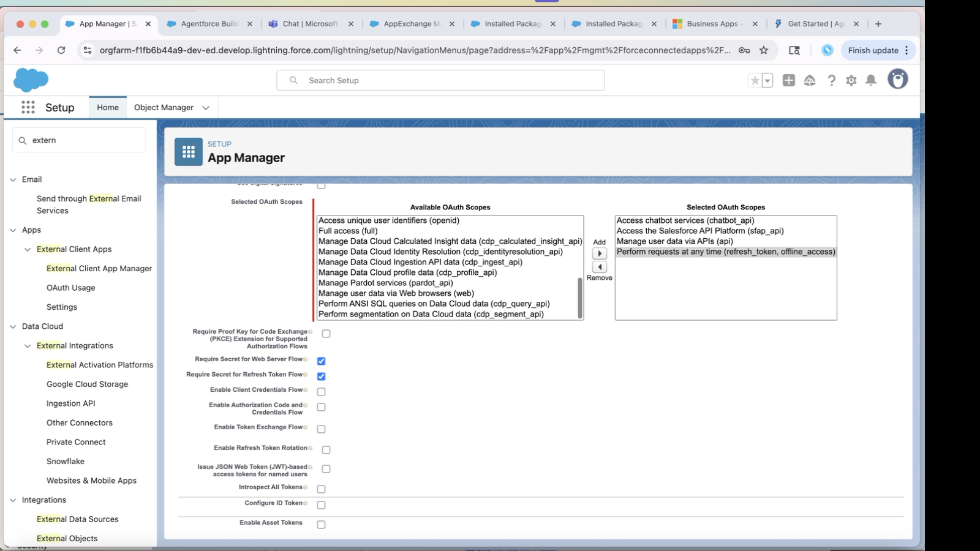Click the App Manager header icon
The height and width of the screenshot is (551, 980).
[x=189, y=152]
